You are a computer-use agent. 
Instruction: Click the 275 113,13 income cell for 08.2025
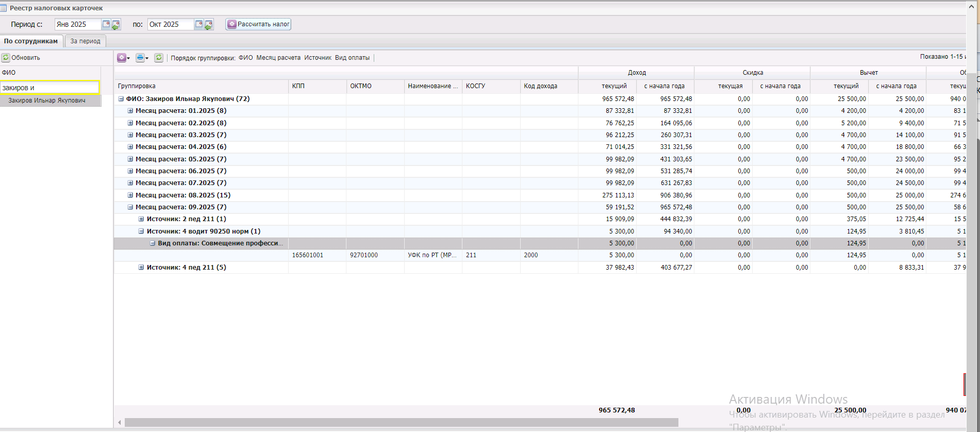click(x=607, y=195)
